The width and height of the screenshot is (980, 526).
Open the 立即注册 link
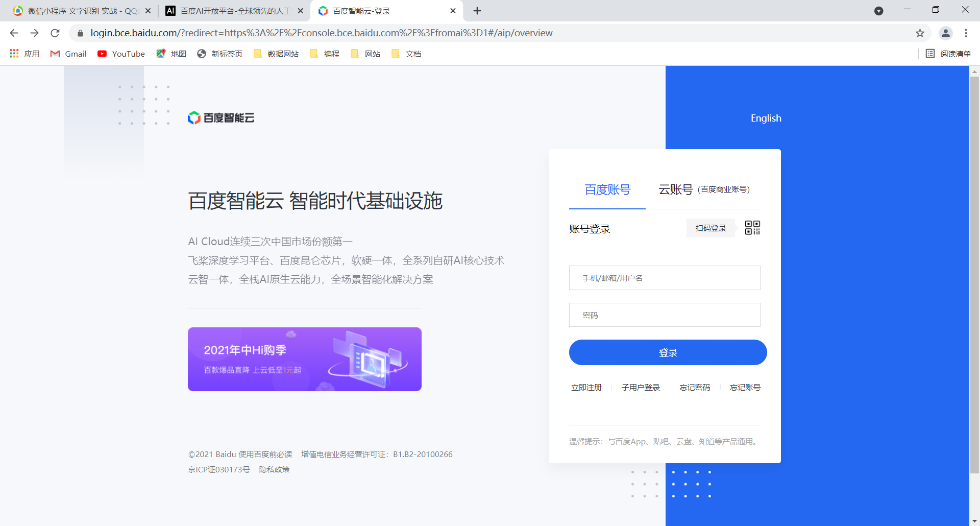(586, 388)
